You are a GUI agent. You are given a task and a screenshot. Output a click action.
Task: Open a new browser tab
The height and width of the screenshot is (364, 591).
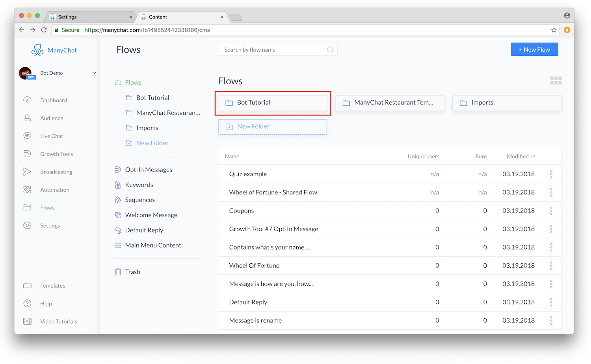[x=235, y=17]
